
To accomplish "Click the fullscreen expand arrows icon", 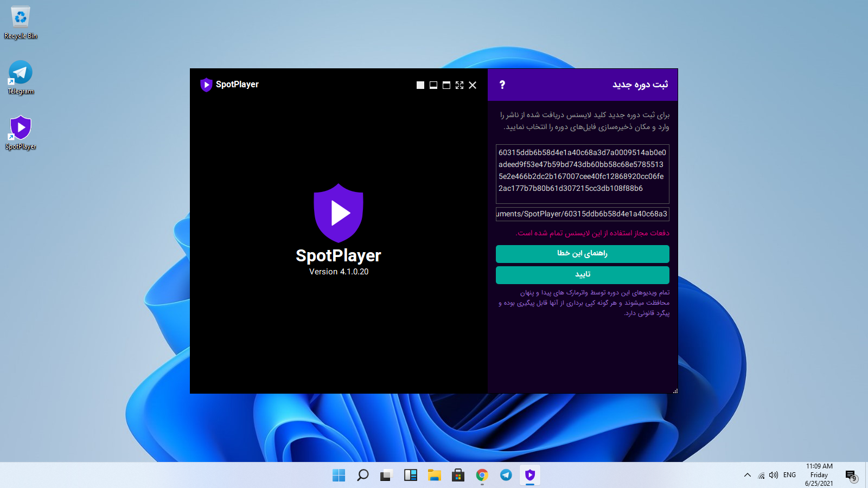I will 459,85.
